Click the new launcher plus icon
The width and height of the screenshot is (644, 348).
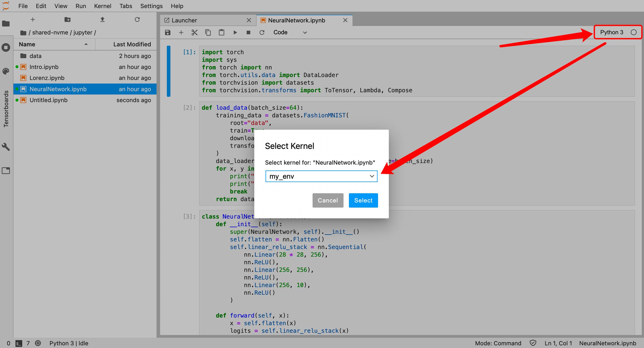click(x=33, y=19)
